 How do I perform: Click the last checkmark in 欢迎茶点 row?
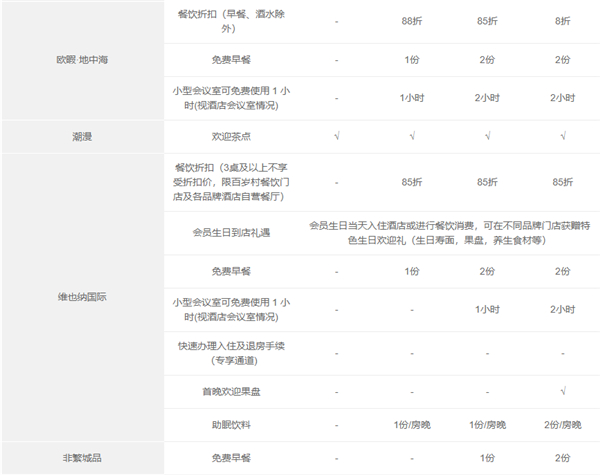point(564,134)
